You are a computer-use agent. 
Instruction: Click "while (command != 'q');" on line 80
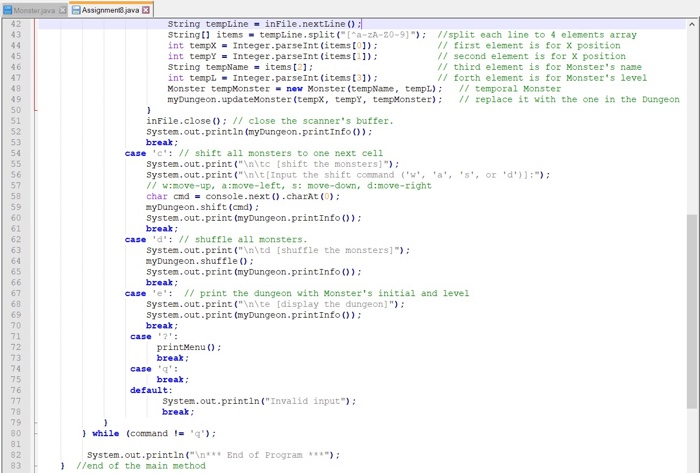(x=154, y=434)
